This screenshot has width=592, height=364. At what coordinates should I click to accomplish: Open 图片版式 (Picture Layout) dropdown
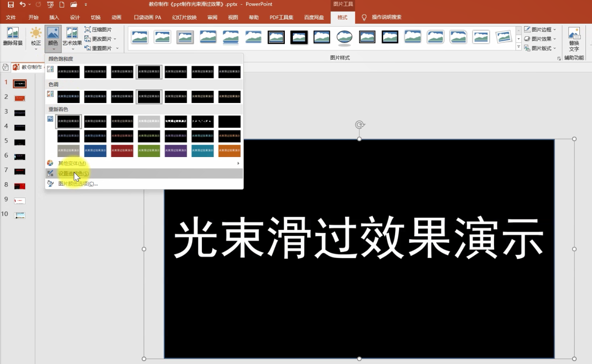(540, 48)
